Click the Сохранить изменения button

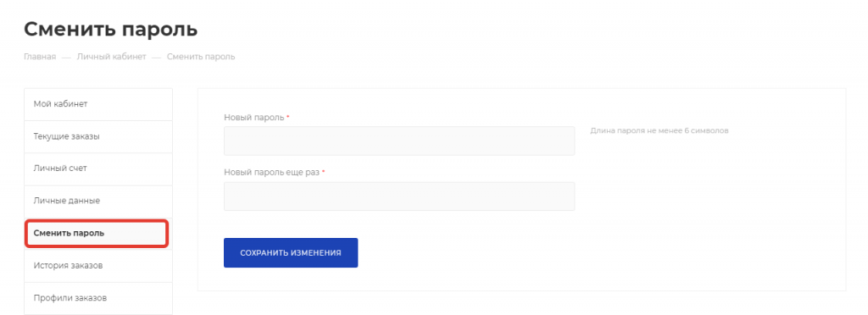pyautogui.click(x=291, y=252)
